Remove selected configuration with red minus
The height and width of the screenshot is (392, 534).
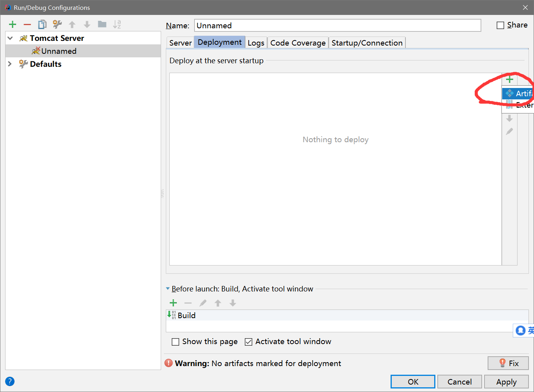[x=27, y=24]
